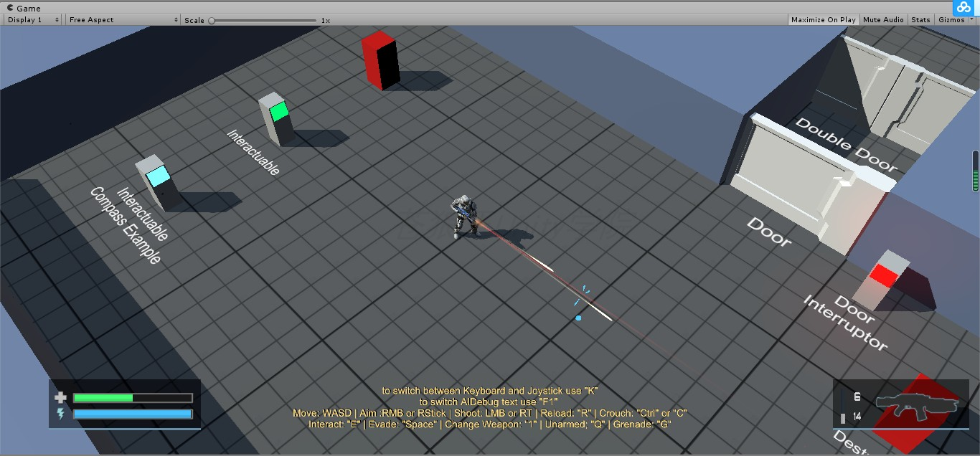Image resolution: width=980 pixels, height=456 pixels.
Task: Click the energy lightning bolt icon
Action: 60,414
